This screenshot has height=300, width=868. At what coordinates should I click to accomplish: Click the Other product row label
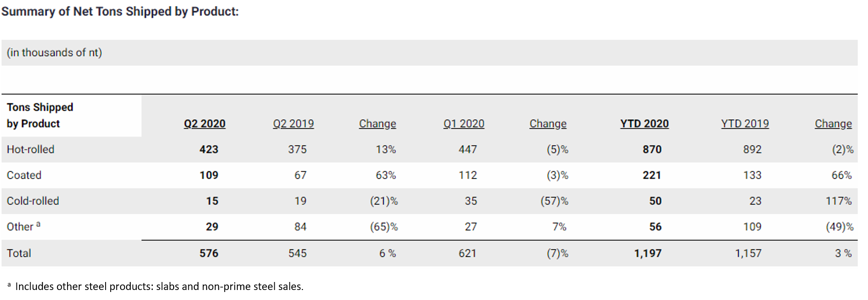21,227
